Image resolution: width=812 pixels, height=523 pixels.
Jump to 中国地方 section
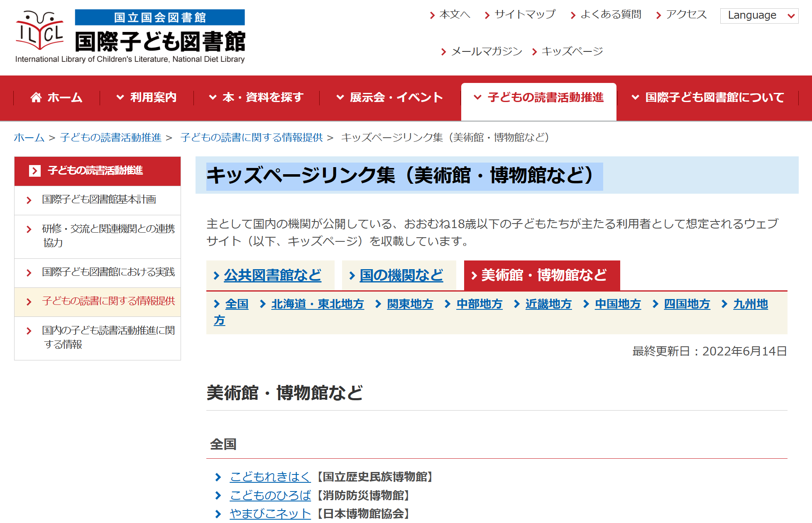618,304
